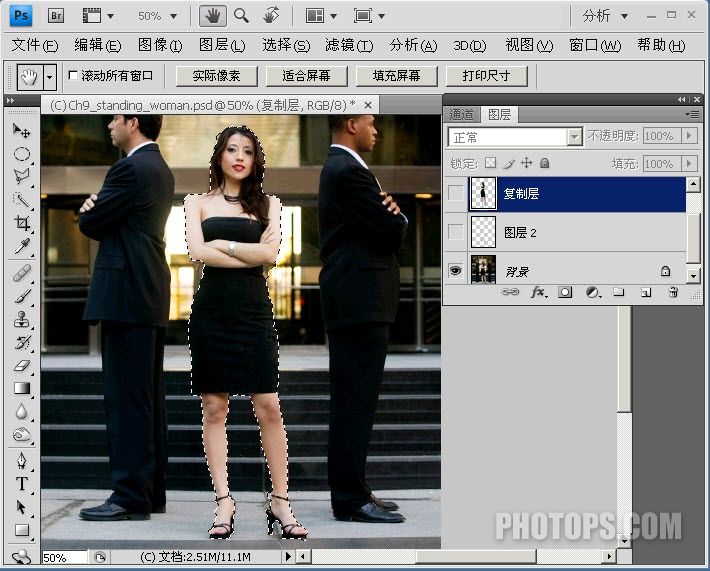This screenshot has width=710, height=571.
Task: Open the layers panel options menu
Action: 693,115
